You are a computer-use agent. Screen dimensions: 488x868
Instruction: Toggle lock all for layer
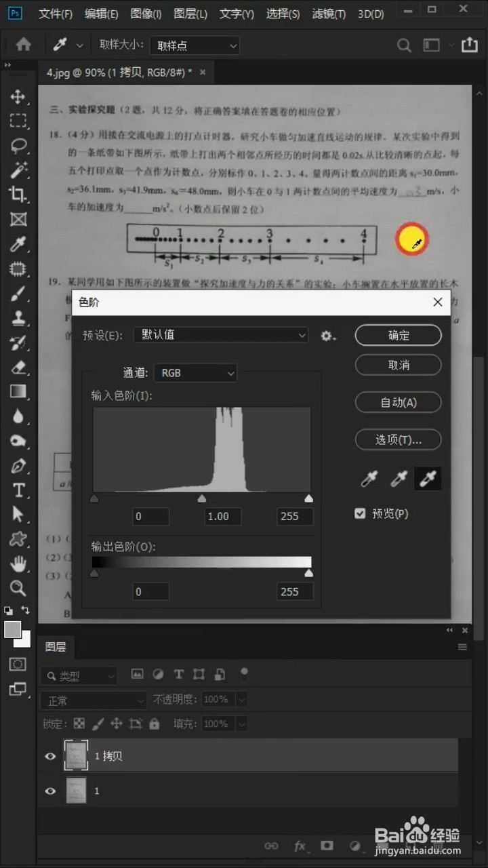[155, 724]
